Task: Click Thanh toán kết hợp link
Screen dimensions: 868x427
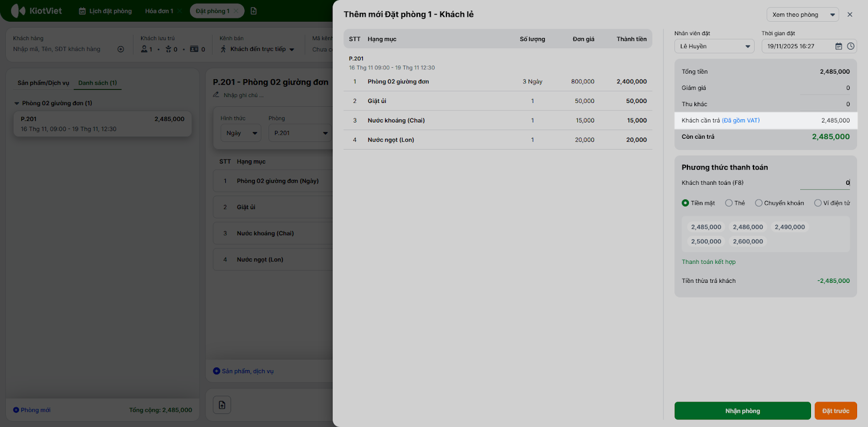Action: [709, 262]
